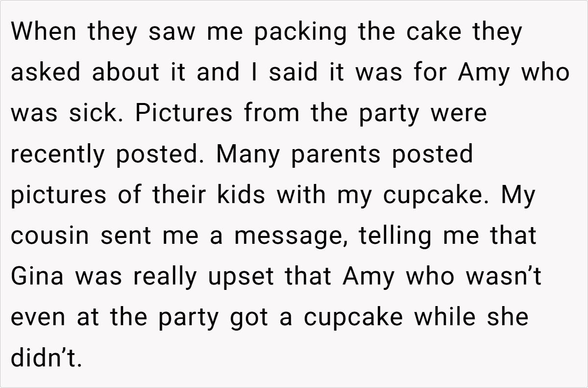Click the word "even" in the text
Viewport: 588px width, 388px height.
37,317
